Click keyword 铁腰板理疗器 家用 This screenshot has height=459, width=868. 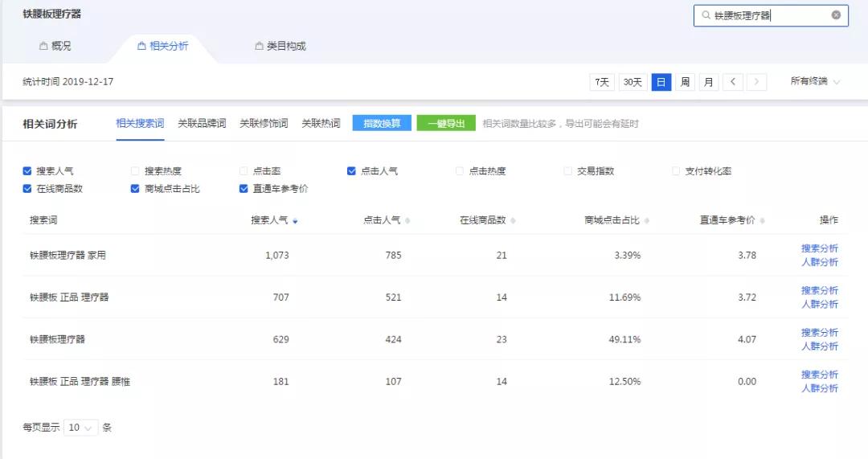coord(68,256)
